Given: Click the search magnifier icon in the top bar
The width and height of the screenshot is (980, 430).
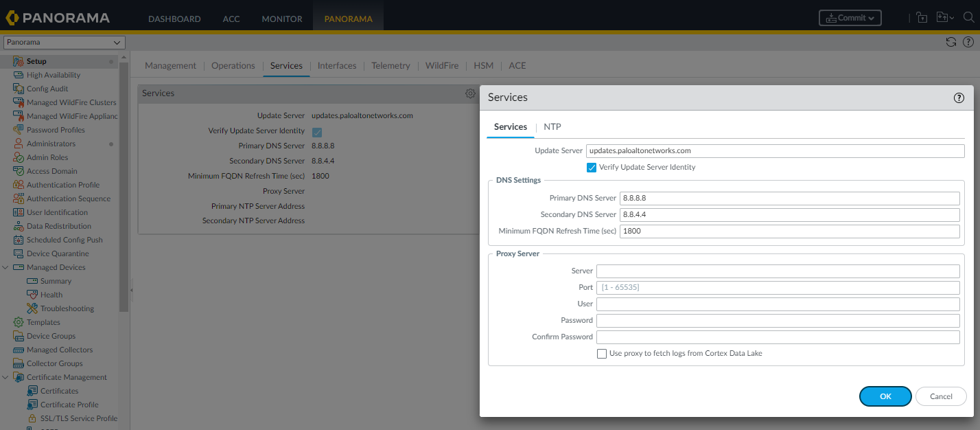Looking at the screenshot, I should [x=968, y=18].
